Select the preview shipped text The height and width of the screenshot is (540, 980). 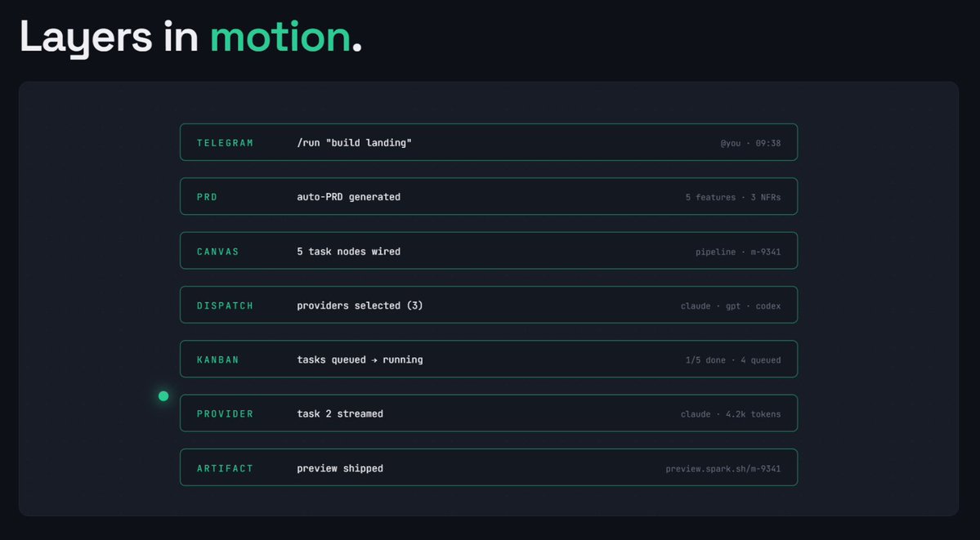point(340,468)
